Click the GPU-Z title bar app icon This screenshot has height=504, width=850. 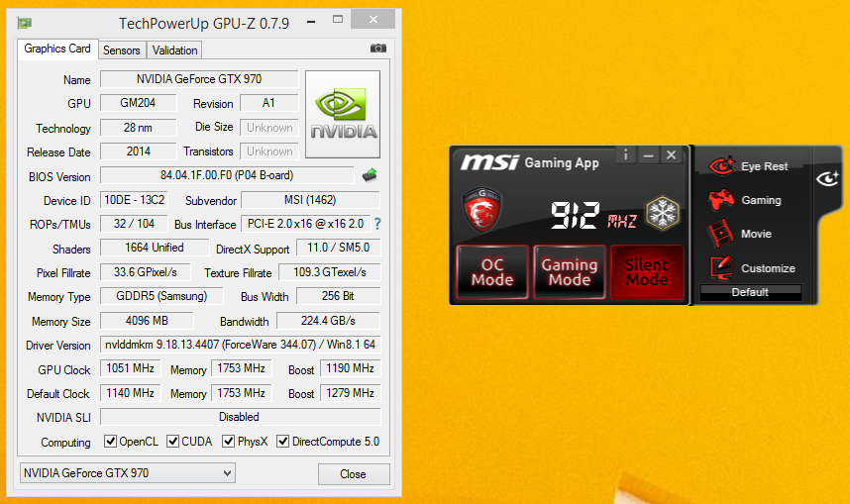tap(25, 23)
